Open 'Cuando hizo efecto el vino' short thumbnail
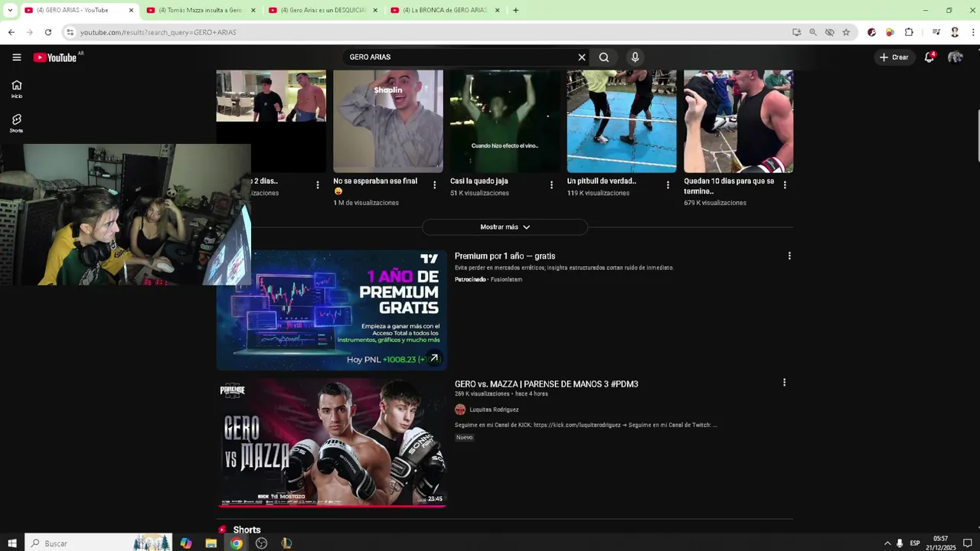Image resolution: width=980 pixels, height=551 pixels. tap(505, 121)
